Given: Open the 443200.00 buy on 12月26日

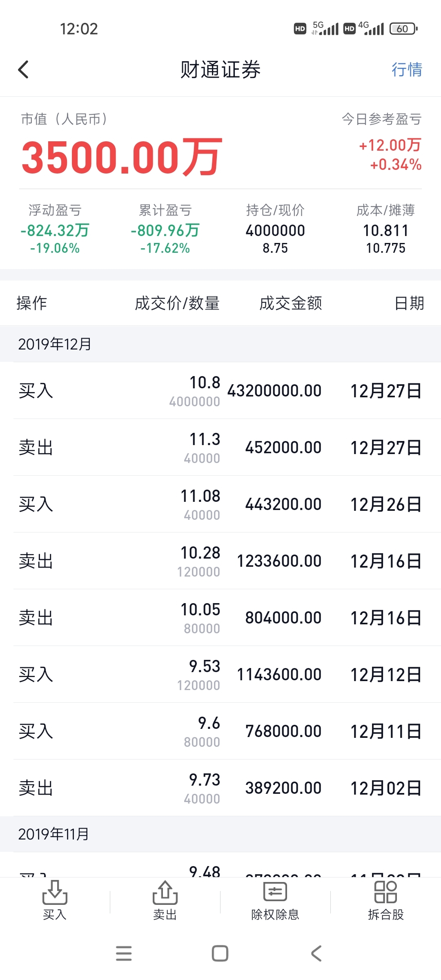Looking at the screenshot, I should coord(220,504).
